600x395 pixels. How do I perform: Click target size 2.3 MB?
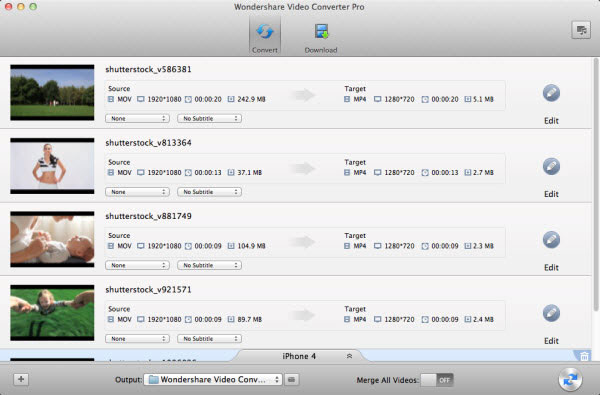pos(483,246)
